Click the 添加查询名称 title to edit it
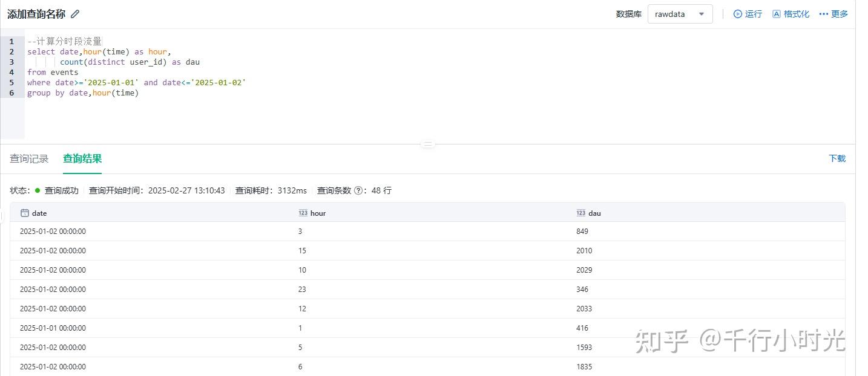The width and height of the screenshot is (868, 376). tap(38, 13)
